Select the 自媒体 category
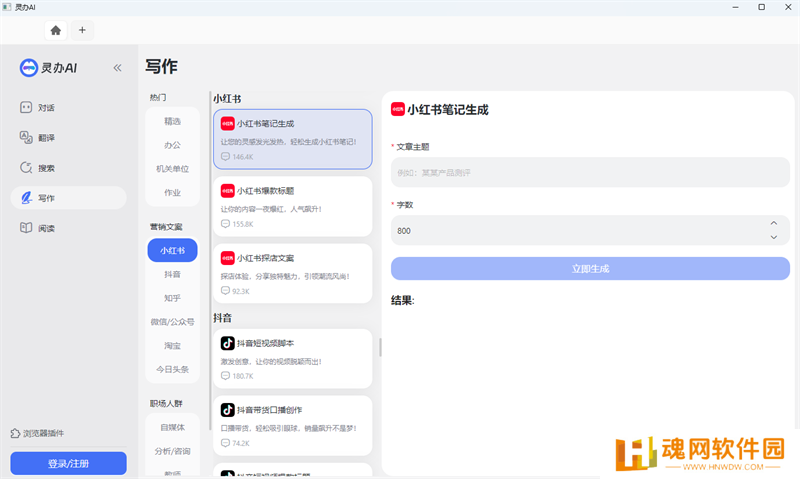The height and width of the screenshot is (479, 800). (172, 427)
